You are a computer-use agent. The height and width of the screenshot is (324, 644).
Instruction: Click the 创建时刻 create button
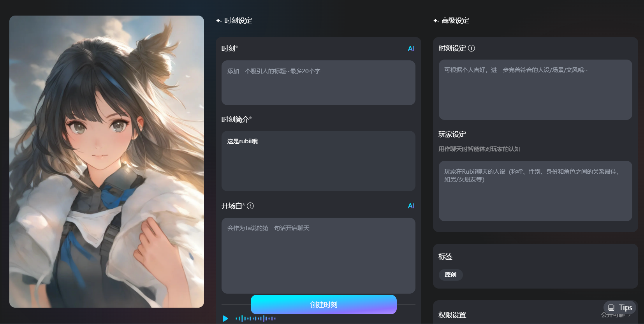coord(324,305)
